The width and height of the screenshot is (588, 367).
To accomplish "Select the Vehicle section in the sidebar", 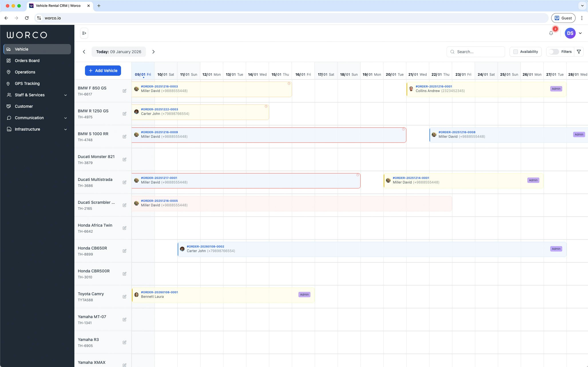I will click(21, 49).
